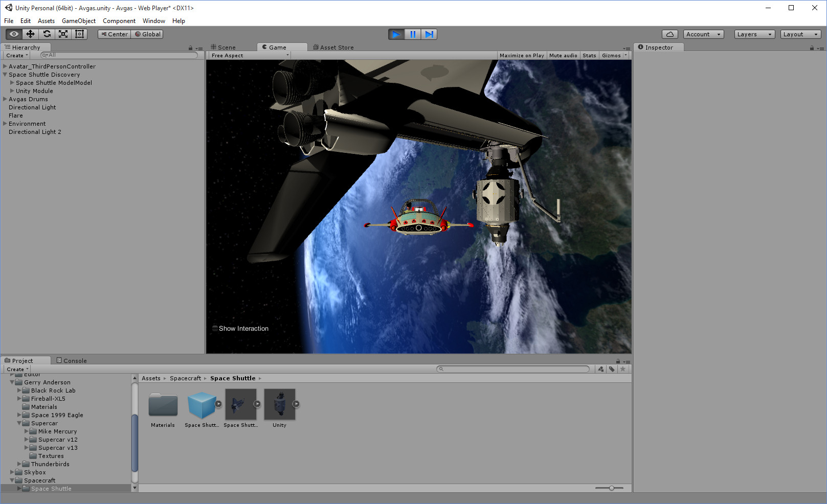Expand the blue cube prefab's sub-assets
Viewport: 827px width, 504px height.
(x=218, y=404)
